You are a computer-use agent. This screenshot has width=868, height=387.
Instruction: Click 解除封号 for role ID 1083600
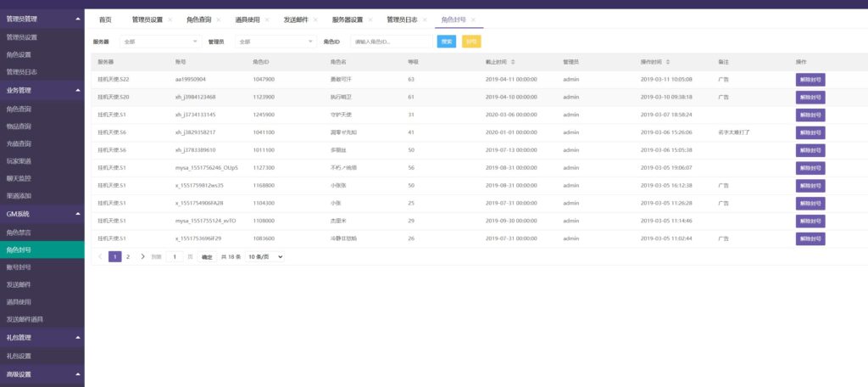(x=810, y=239)
